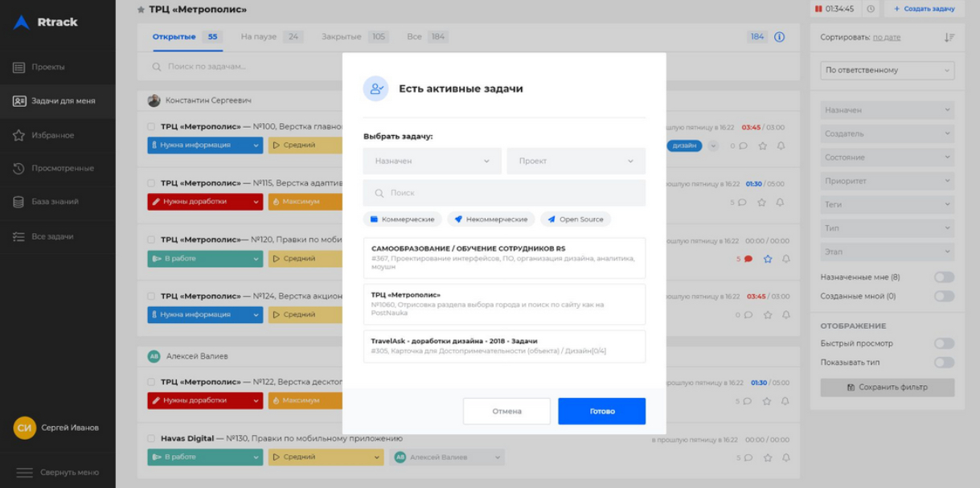Screen dimensions: 980x488
Task: Check the task №122 checkbox
Action: tap(151, 382)
